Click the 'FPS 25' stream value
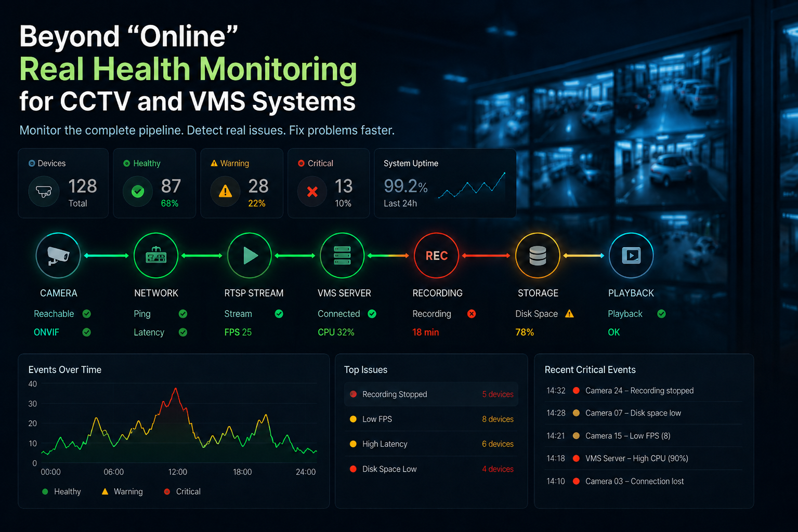This screenshot has width=798, height=532. [x=238, y=332]
